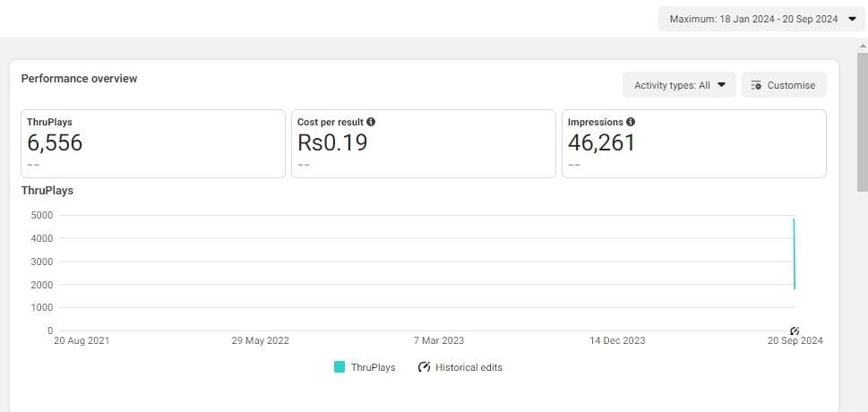
Task: Click the 20 Sep 2024 axis label
Action: pos(795,340)
